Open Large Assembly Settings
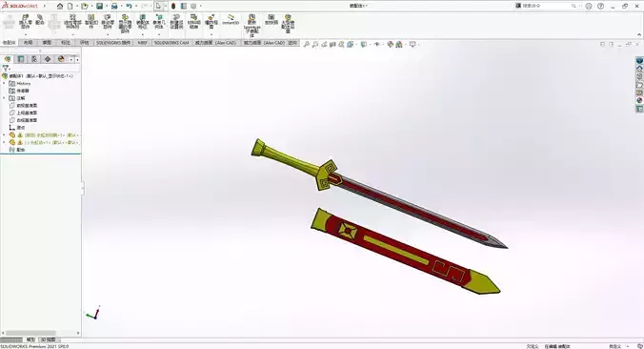 [288, 24]
